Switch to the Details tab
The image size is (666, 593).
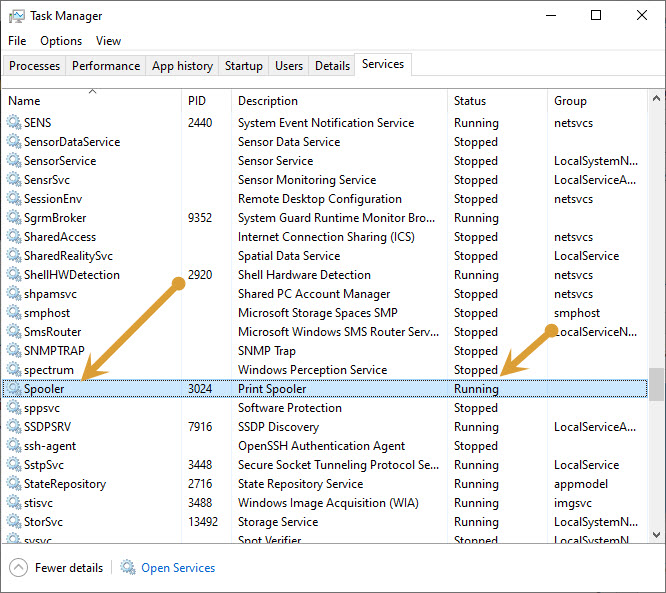[332, 66]
